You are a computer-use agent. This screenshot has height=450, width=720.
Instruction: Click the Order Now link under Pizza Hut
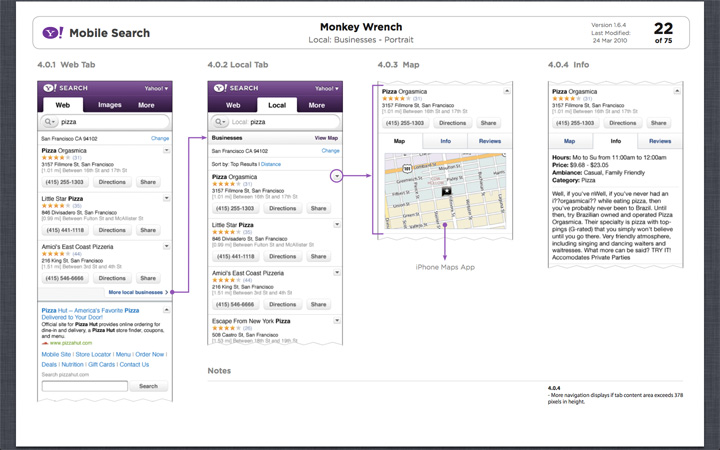tap(150, 354)
